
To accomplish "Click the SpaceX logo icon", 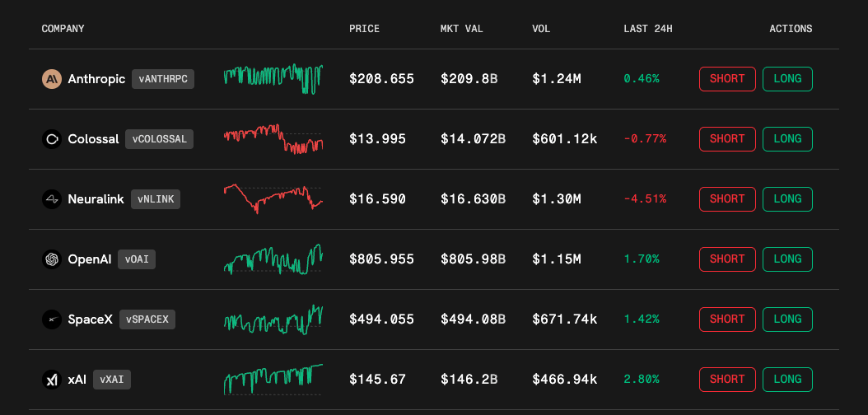I will pyautogui.click(x=52, y=319).
